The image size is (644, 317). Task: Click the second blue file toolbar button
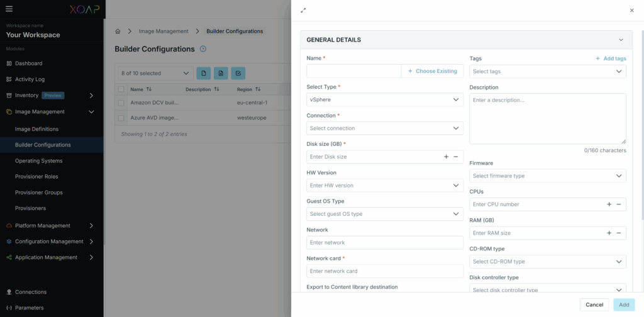click(x=221, y=73)
